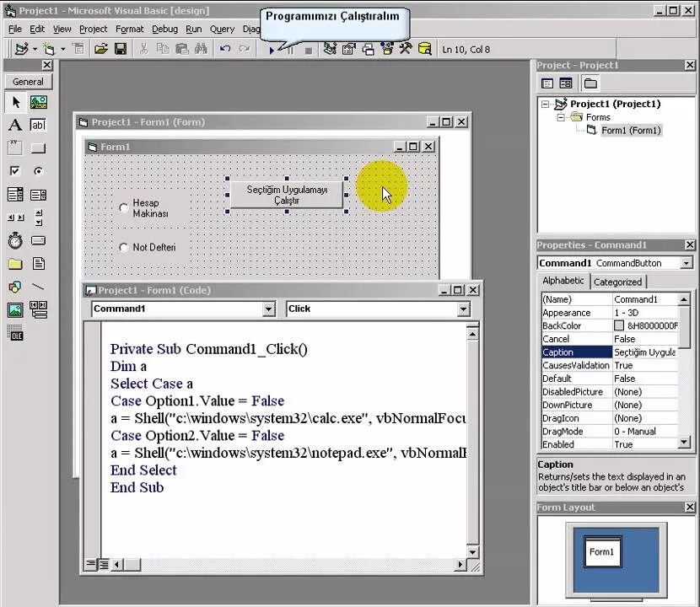700x607 pixels.
Task: Open the Command1 CommandButton properties dropdown
Action: pyautogui.click(x=687, y=263)
